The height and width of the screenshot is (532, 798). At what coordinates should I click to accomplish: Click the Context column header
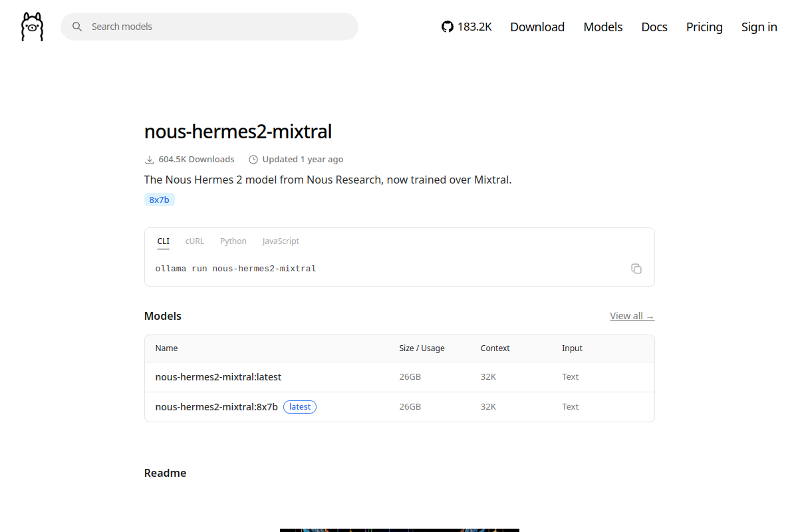point(495,348)
